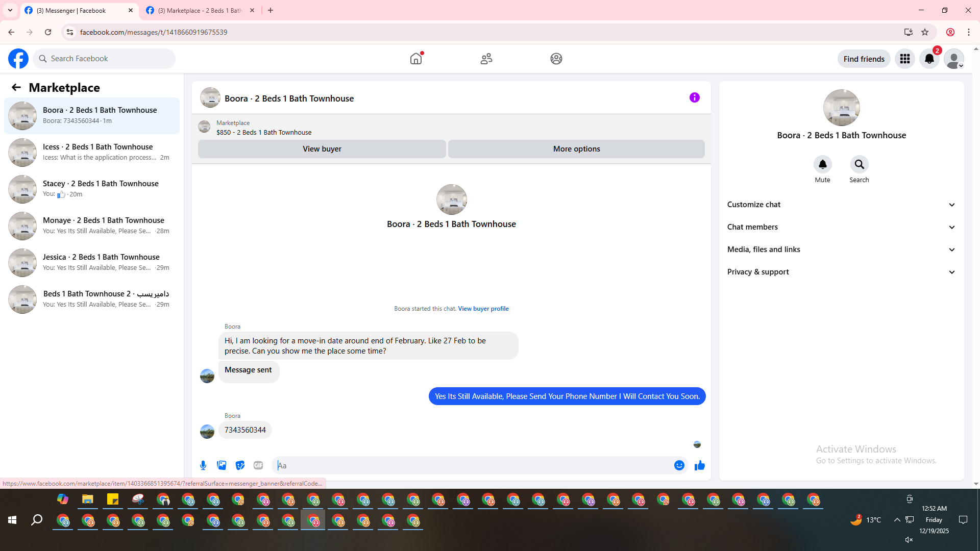
Task: Open the GIF picker icon
Action: [258, 465]
